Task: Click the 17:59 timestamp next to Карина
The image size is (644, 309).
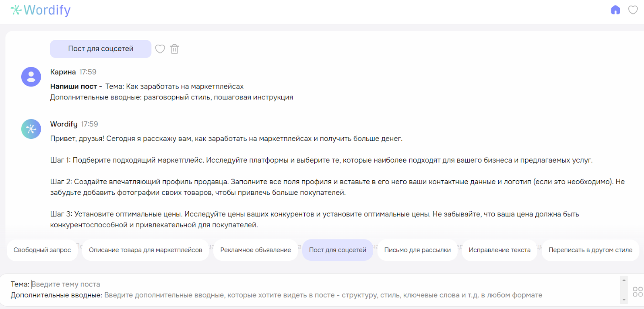Action: click(x=88, y=72)
